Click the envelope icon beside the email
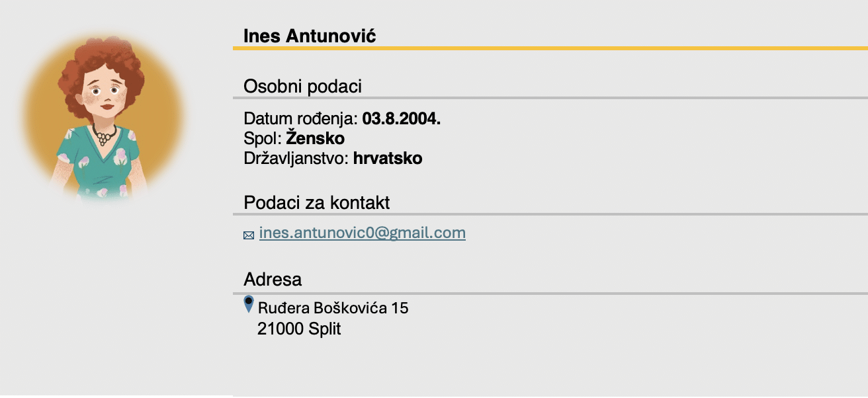This screenshot has width=868, height=398. click(x=249, y=235)
